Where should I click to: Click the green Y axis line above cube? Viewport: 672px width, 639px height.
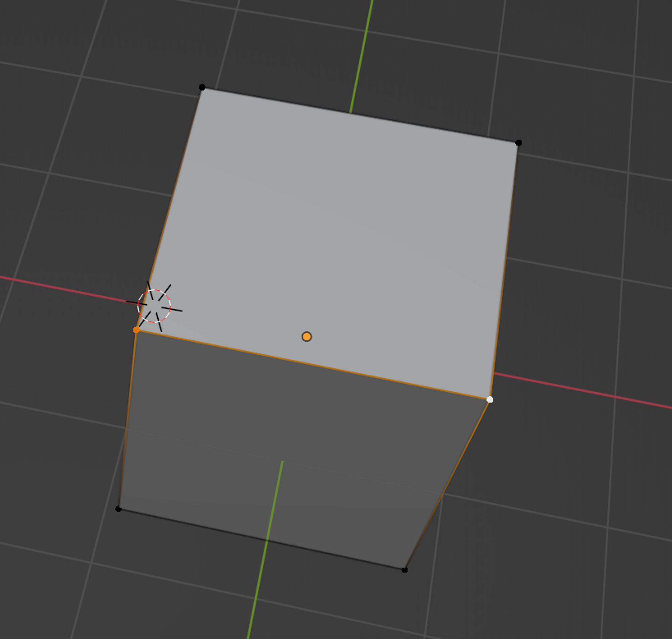[362, 56]
